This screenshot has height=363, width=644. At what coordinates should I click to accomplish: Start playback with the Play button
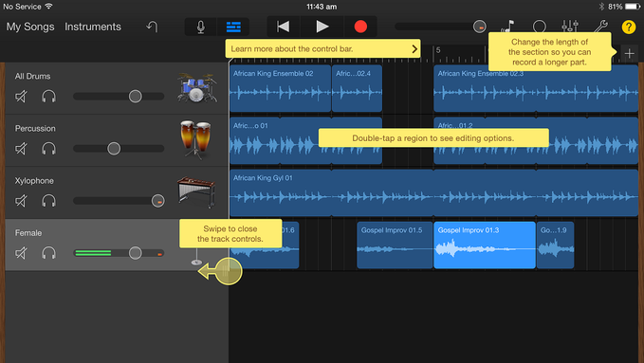coord(322,27)
